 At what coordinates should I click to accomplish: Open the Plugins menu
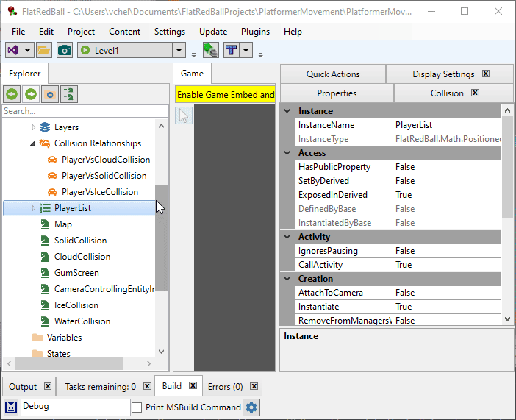click(x=255, y=32)
